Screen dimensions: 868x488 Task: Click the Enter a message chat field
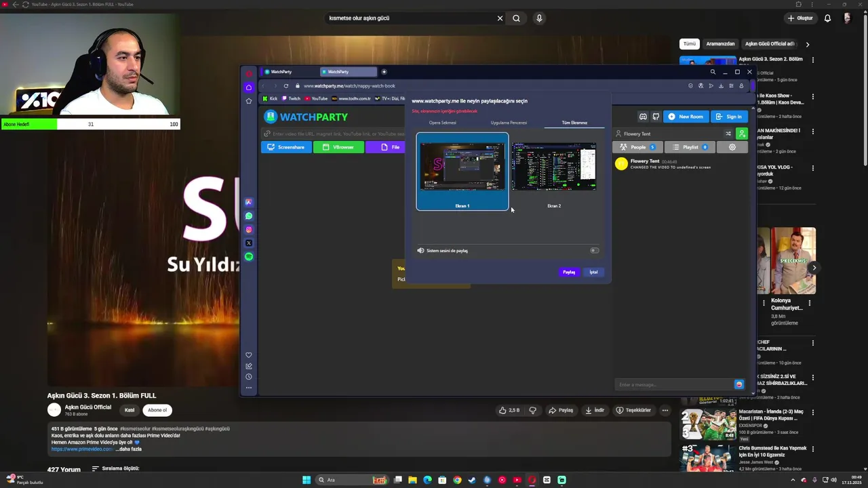point(673,384)
